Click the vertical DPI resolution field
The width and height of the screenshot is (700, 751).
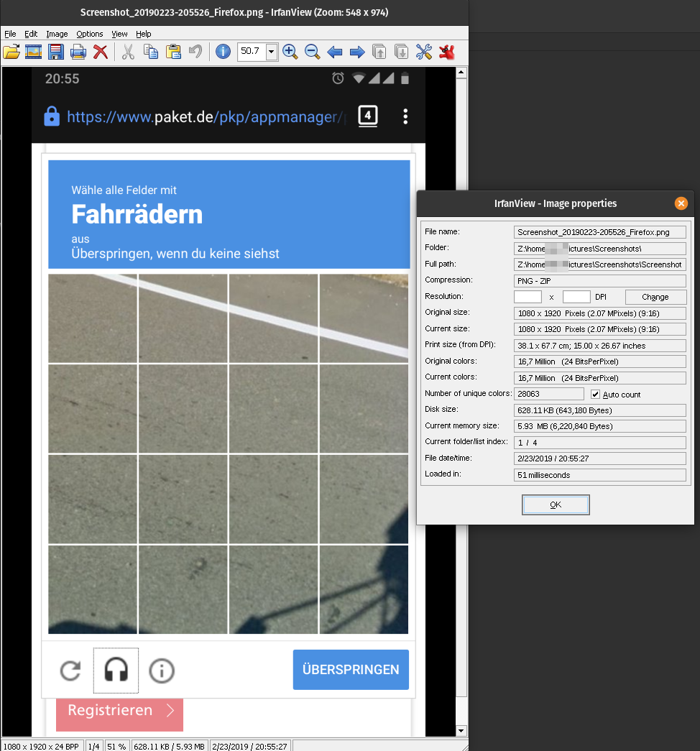(x=576, y=297)
